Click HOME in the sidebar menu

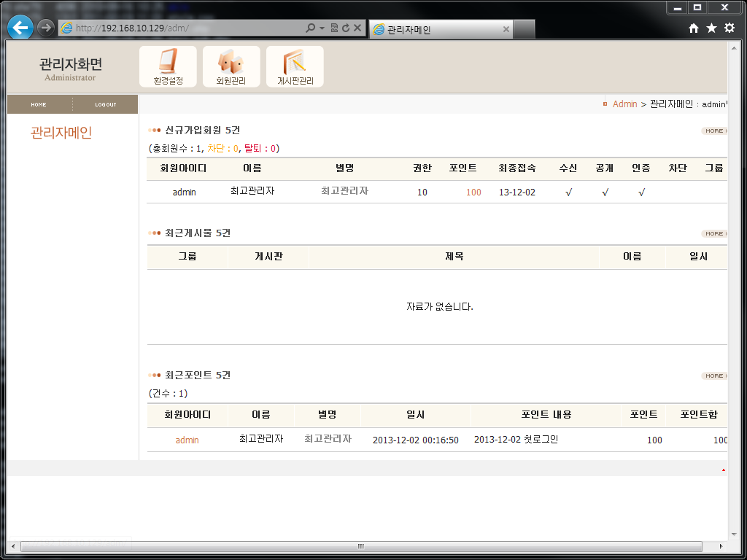pos(39,104)
